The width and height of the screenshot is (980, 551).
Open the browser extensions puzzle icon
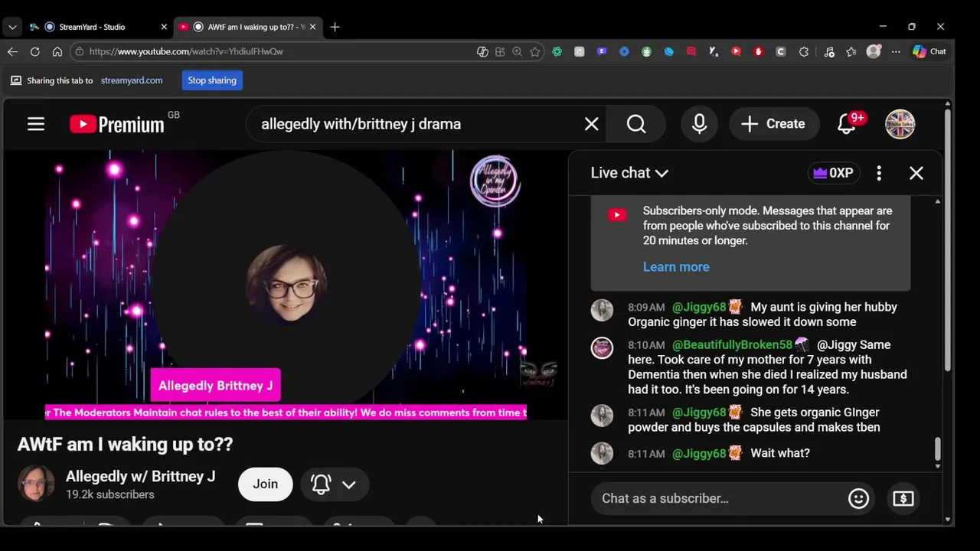803,51
